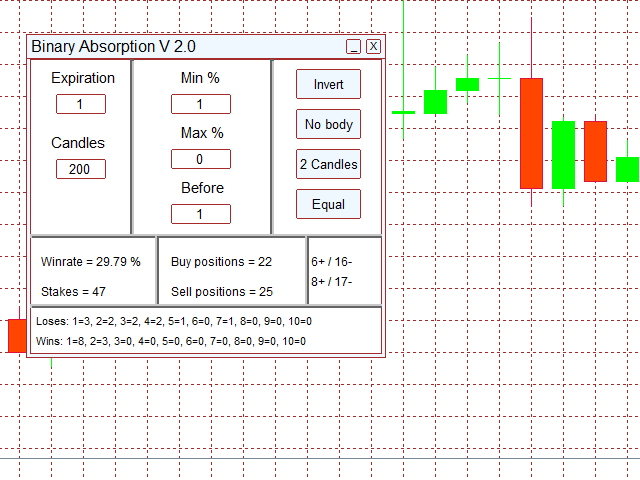Toggle the Invert button
Viewport: 640px width, 480px height.
point(328,85)
